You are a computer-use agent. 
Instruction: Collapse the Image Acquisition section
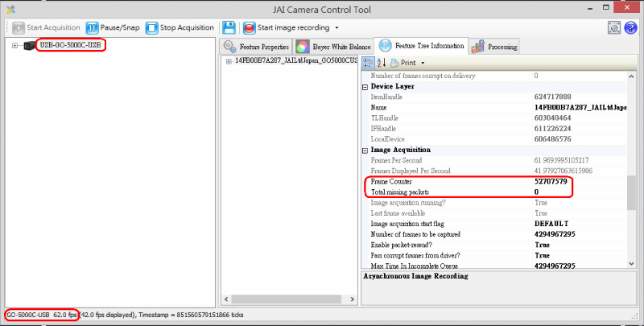point(365,151)
